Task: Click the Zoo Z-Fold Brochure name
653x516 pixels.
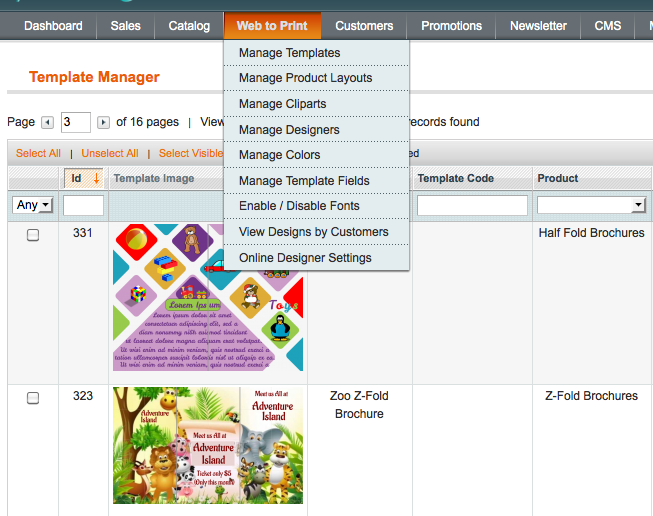Action: click(359, 405)
